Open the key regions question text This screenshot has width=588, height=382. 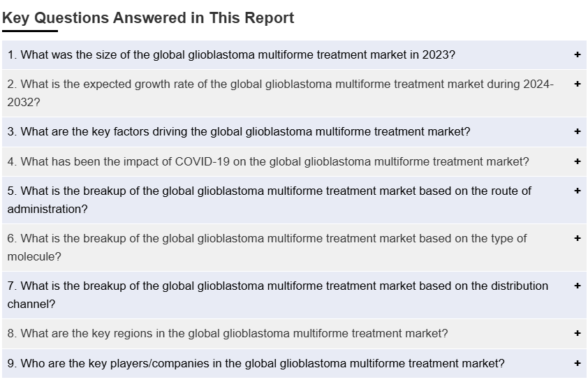coord(228,333)
